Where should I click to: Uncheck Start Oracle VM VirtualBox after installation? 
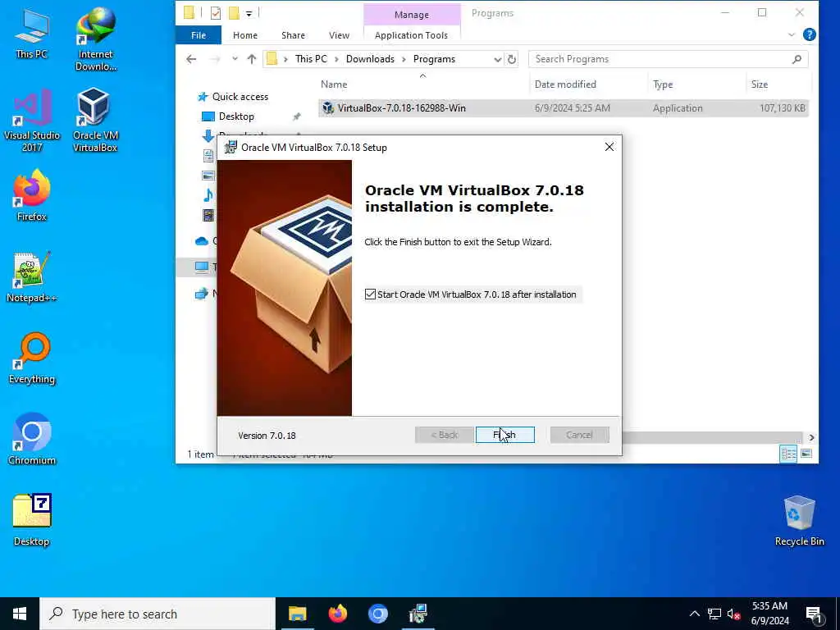pyautogui.click(x=370, y=294)
